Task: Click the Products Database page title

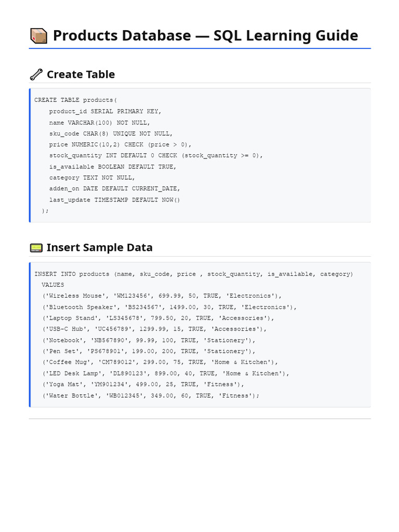Action: [205, 35]
